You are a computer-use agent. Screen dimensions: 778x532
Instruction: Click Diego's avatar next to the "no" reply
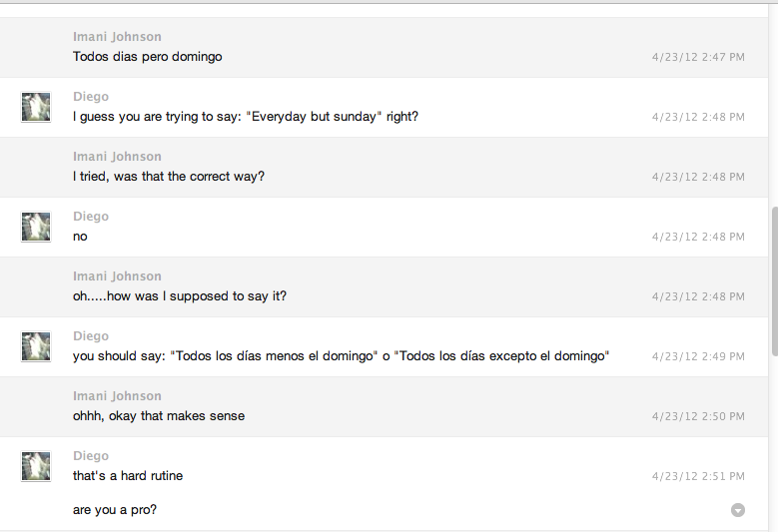[x=36, y=227]
